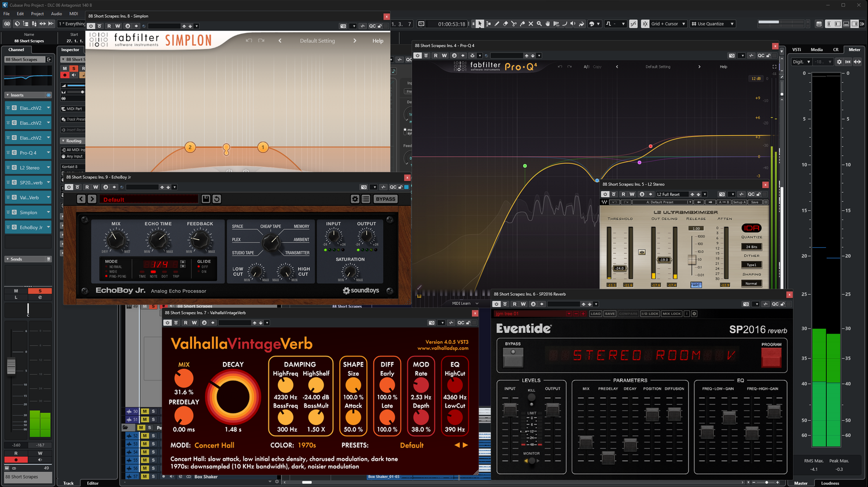
Task: Toggle the Pro-Q 4 insert slot power
Action: click(8, 153)
